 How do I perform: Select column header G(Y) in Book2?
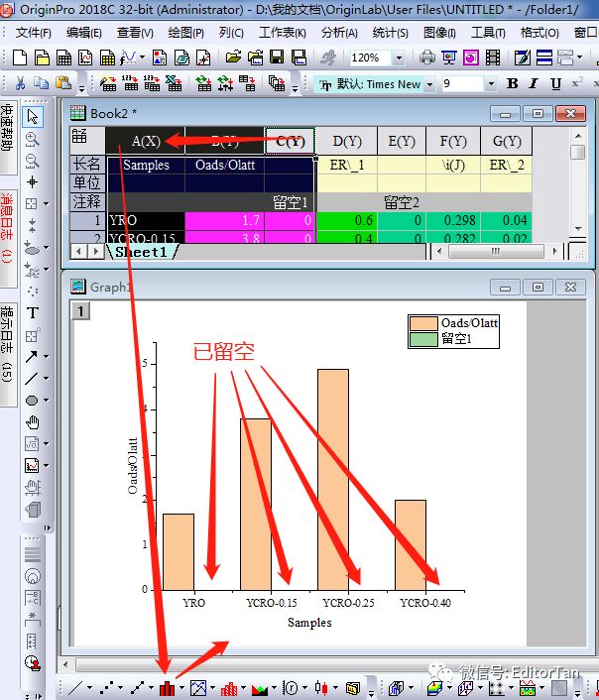pos(507,141)
